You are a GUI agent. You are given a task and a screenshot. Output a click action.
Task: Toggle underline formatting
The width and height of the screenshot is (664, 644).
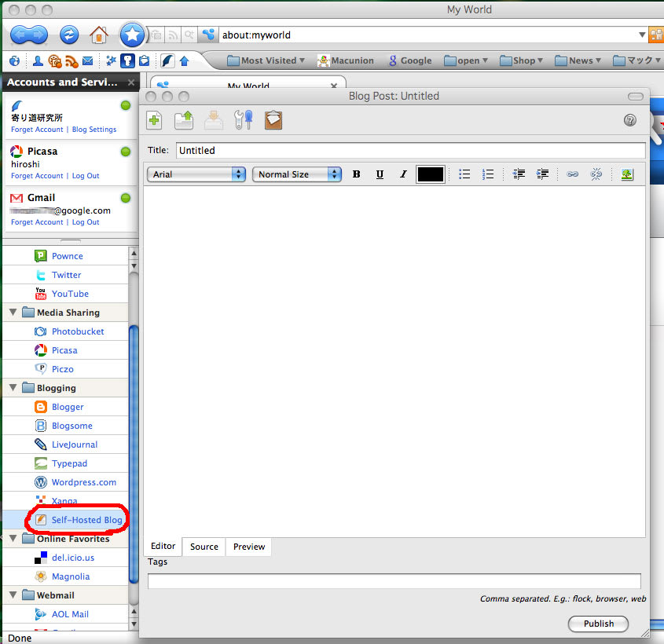[x=380, y=174]
